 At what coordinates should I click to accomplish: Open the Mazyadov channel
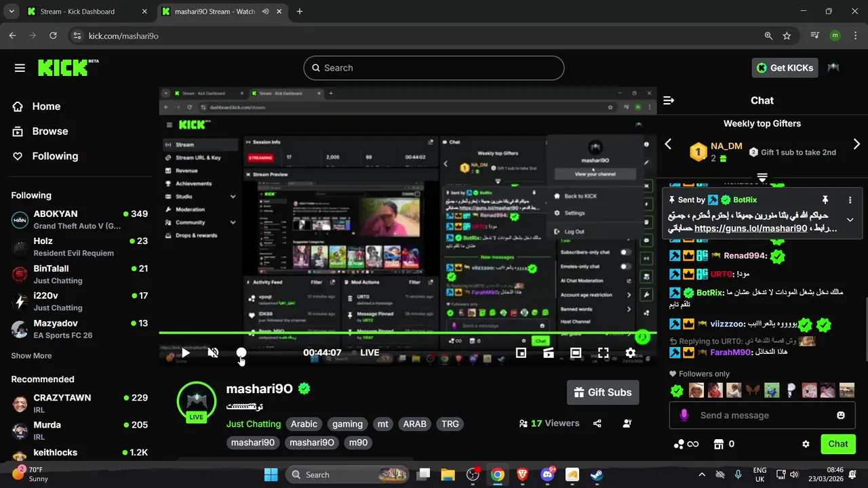[x=79, y=329]
